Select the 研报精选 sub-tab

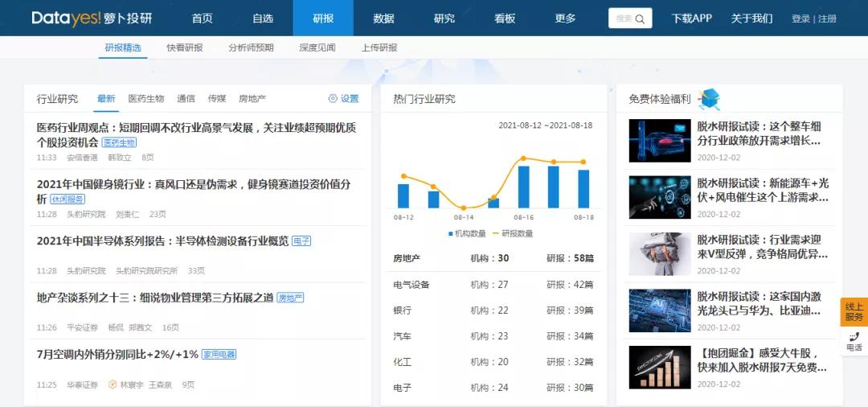[x=123, y=47]
